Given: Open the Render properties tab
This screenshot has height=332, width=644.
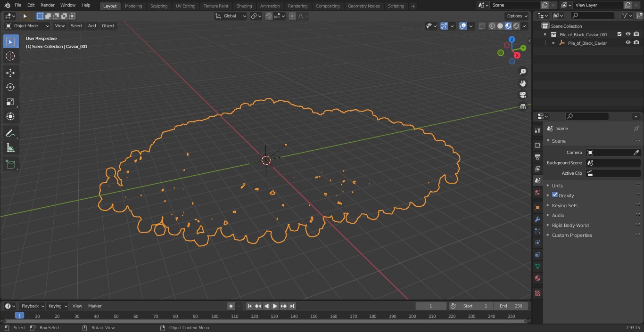Looking at the screenshot, I should 537,145.
